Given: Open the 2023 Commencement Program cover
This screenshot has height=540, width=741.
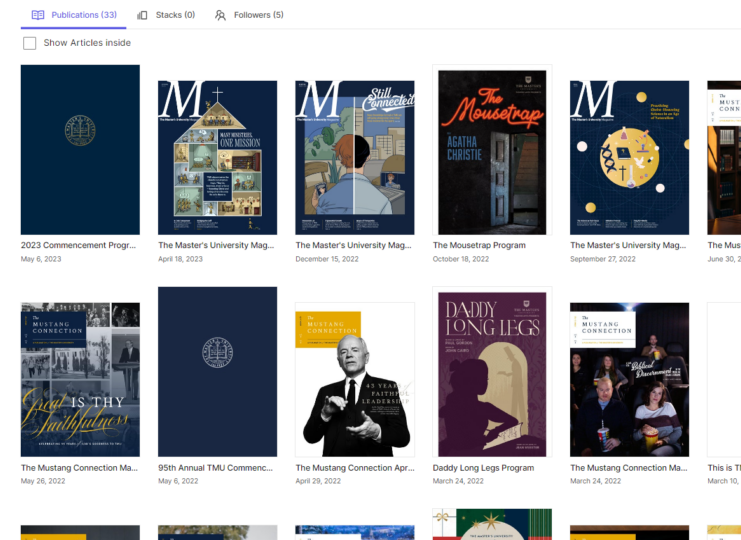Looking at the screenshot, I should coord(80,150).
